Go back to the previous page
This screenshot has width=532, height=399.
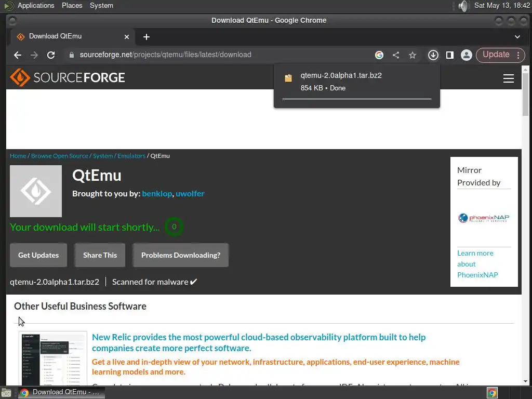[18, 55]
